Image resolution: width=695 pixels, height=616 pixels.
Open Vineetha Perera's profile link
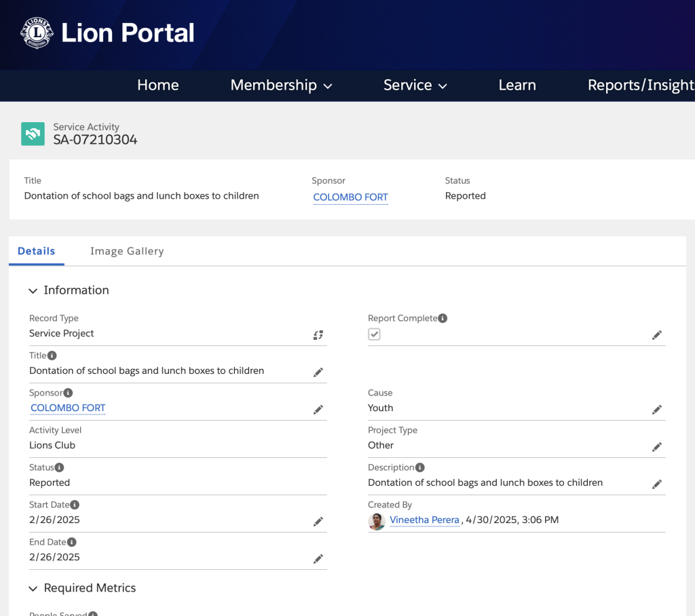point(424,520)
